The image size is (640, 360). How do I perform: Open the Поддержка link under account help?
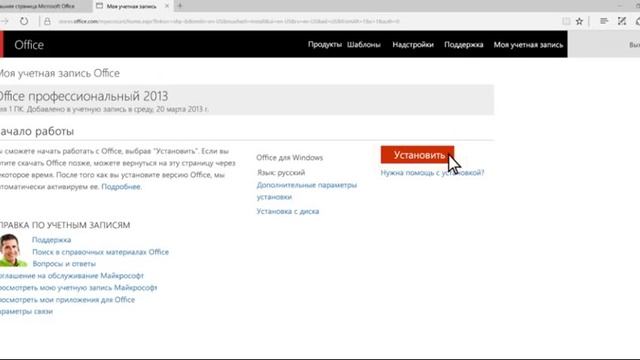click(x=51, y=240)
